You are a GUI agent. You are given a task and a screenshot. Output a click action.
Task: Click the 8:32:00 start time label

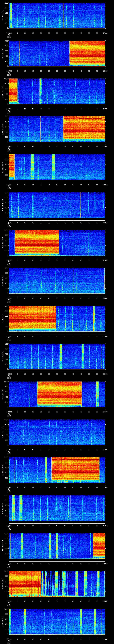click(9, 639)
